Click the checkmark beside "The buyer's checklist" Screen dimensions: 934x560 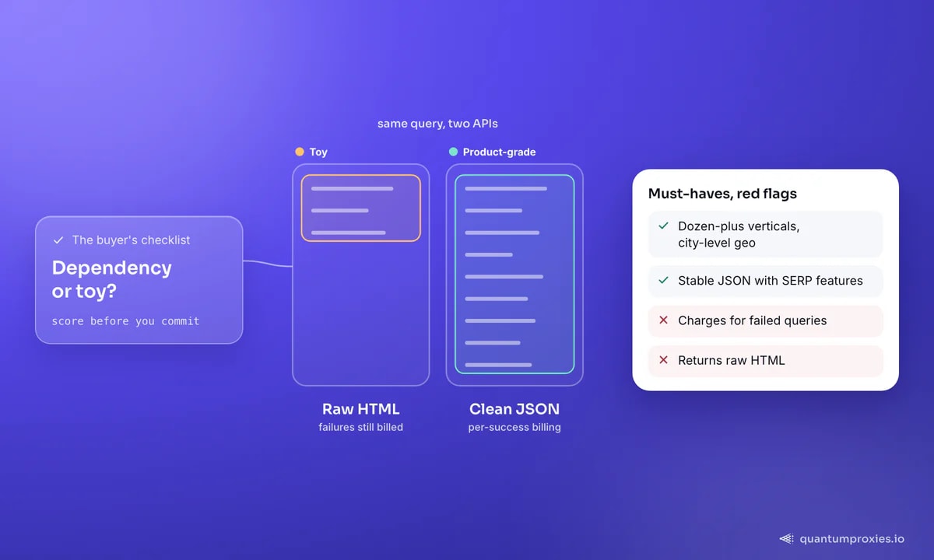pos(58,240)
